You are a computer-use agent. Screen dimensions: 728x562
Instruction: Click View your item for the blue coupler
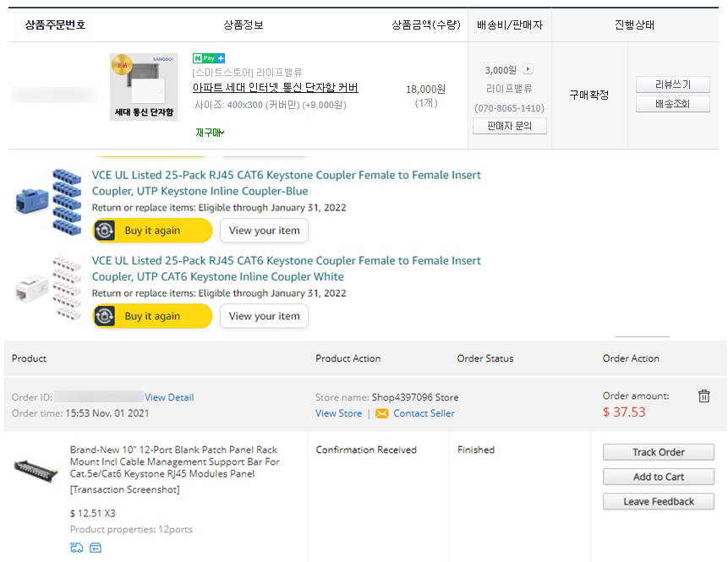[264, 231]
